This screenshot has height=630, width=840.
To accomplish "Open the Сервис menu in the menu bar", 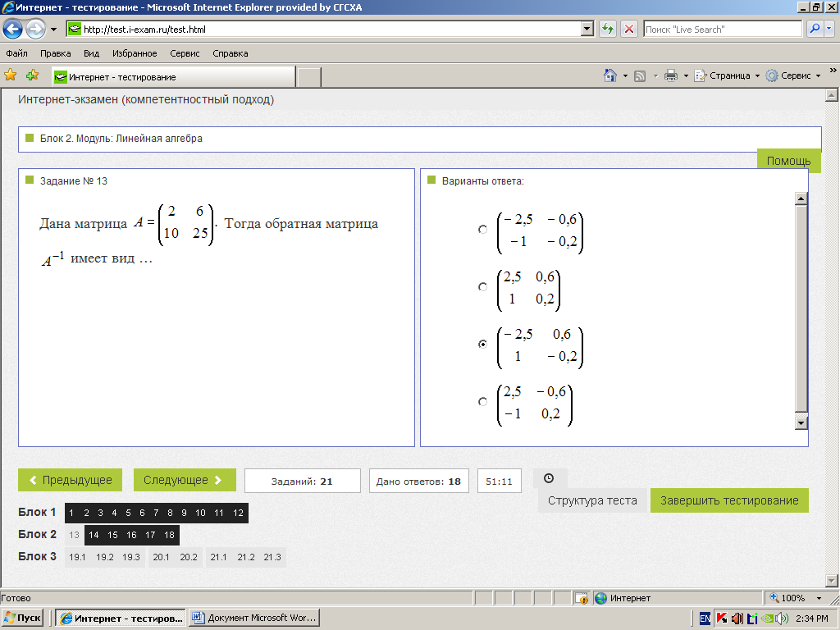I will coord(185,53).
